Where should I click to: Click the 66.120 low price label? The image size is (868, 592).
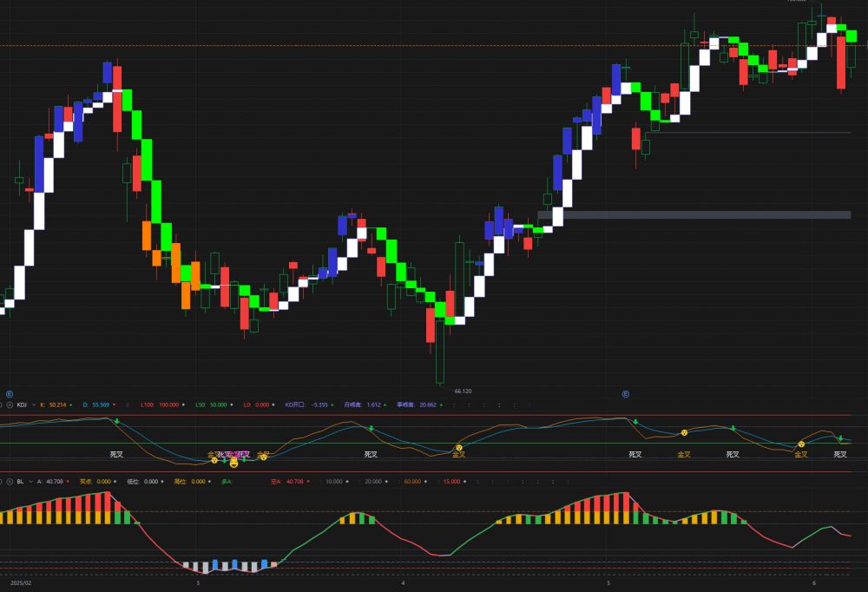[463, 391]
